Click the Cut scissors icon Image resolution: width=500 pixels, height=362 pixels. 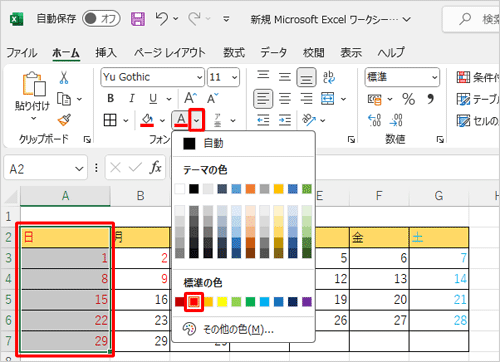point(64,77)
